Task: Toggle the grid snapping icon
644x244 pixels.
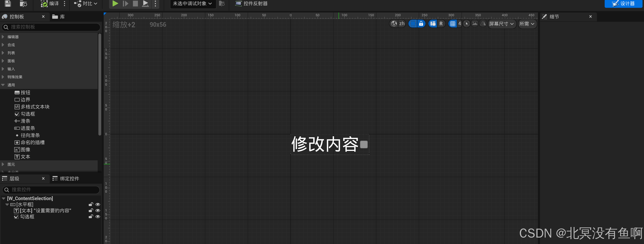Action: tap(452, 24)
